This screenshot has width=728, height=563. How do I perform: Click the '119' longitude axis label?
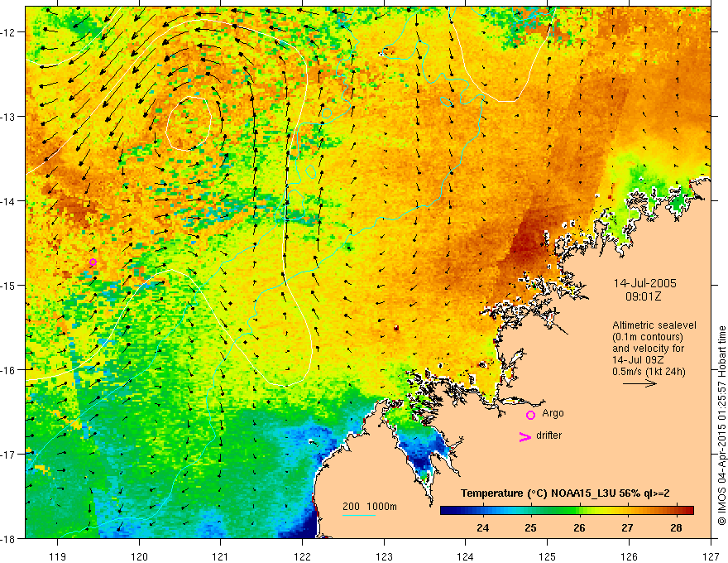click(58, 556)
